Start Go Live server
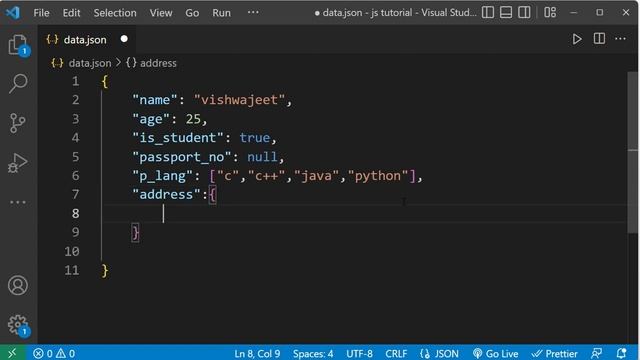640x360 pixels. (496, 353)
